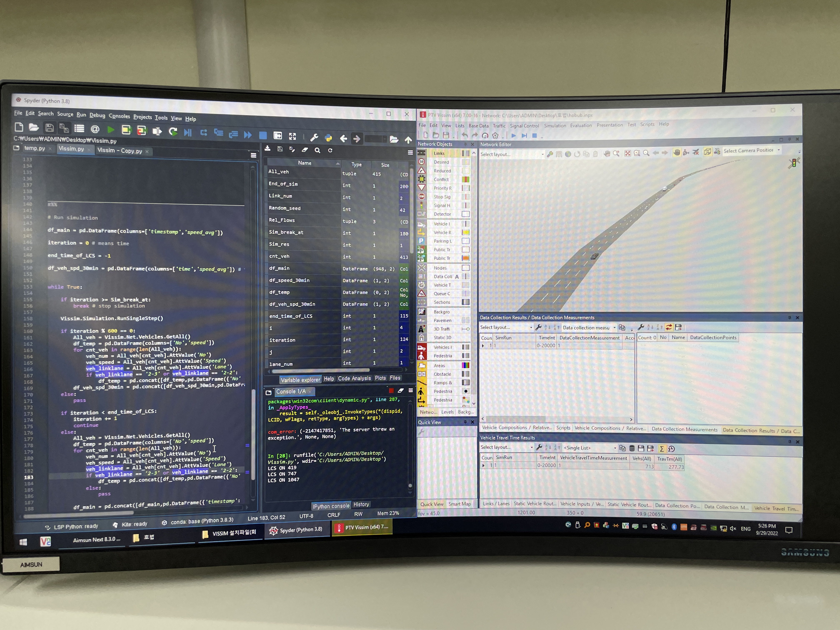Open the Scripts tab in Vissim lists
Image resolution: width=840 pixels, height=630 pixels.
point(563,427)
